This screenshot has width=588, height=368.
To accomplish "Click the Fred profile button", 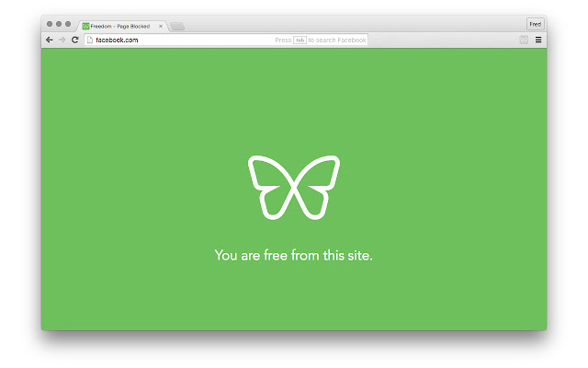I will 535,24.
